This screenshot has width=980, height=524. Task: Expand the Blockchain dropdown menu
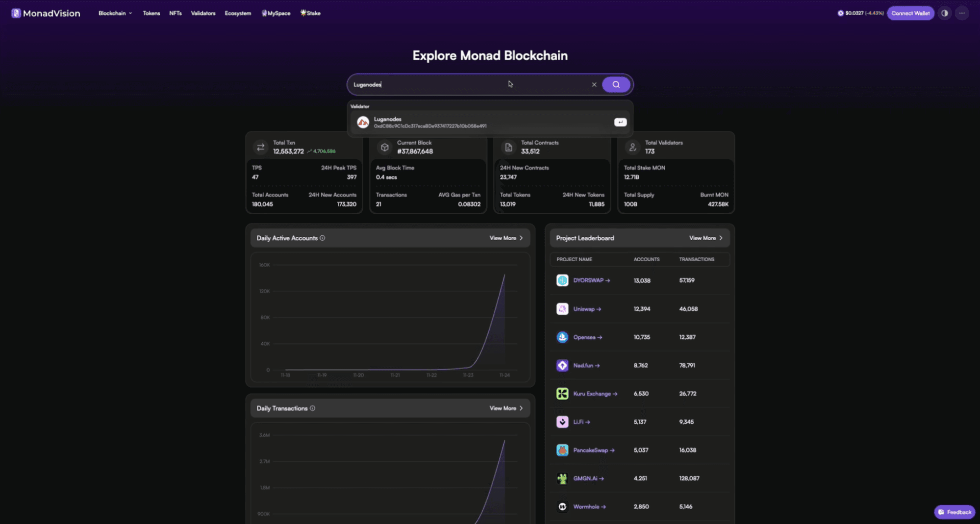(115, 13)
